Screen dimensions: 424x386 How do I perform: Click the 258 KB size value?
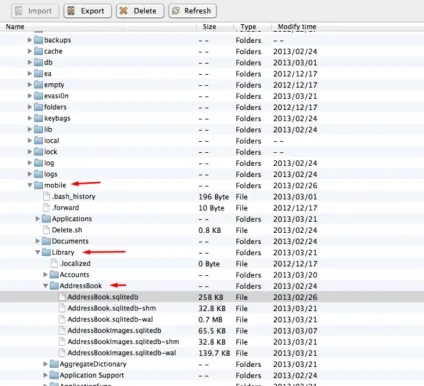coord(211,297)
